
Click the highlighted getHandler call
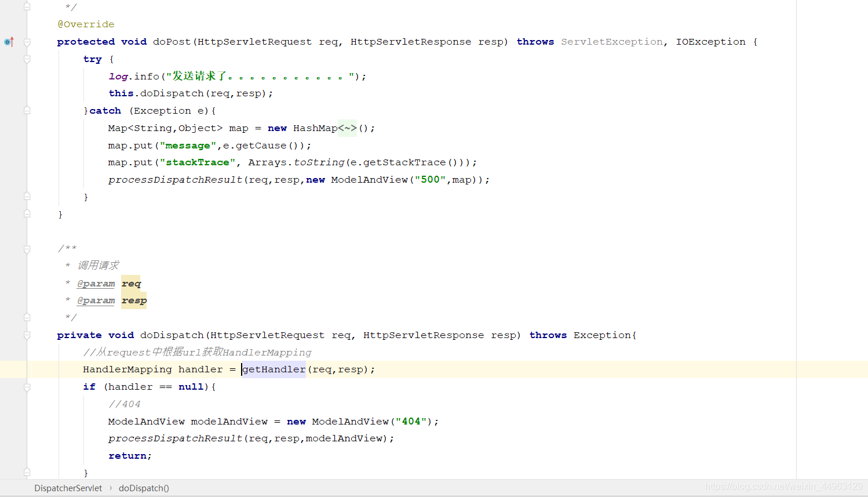click(x=273, y=369)
